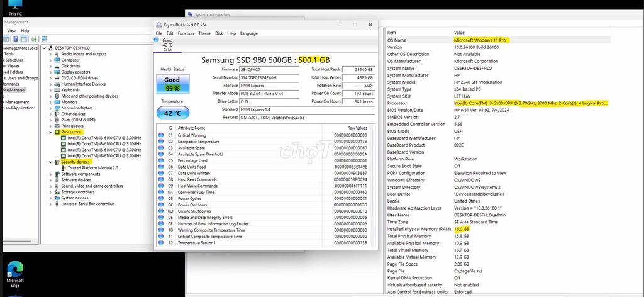Open the Language menu in CrystalDiskInfo
The image size is (644, 297).
(249, 33)
